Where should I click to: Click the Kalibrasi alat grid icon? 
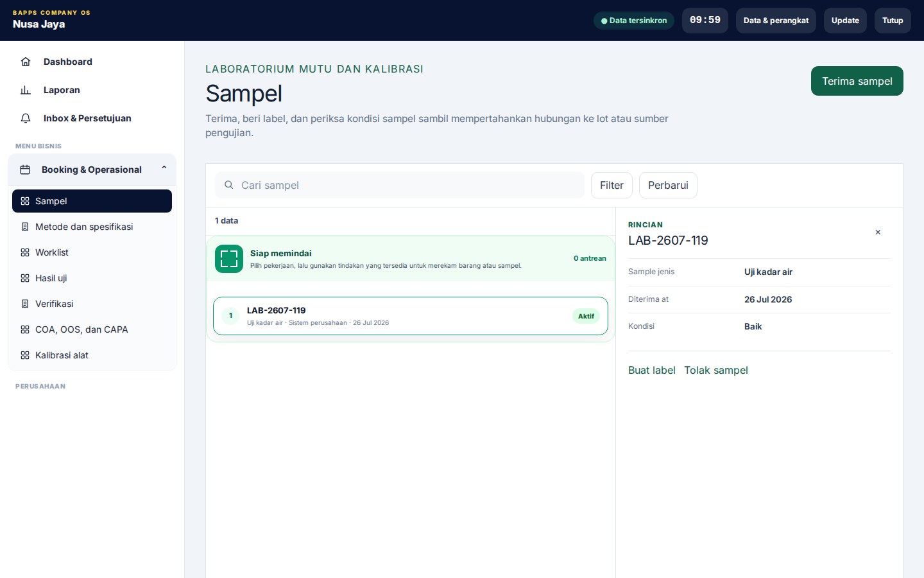pyautogui.click(x=25, y=355)
